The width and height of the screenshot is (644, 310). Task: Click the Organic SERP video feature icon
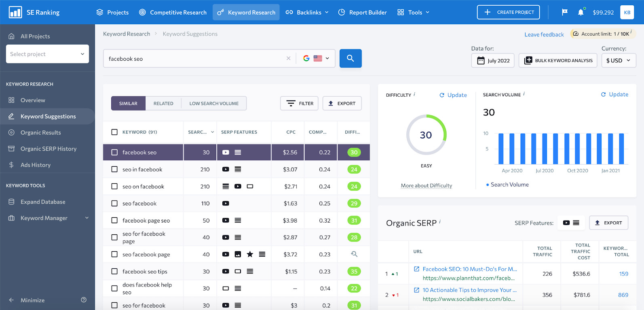(x=566, y=223)
